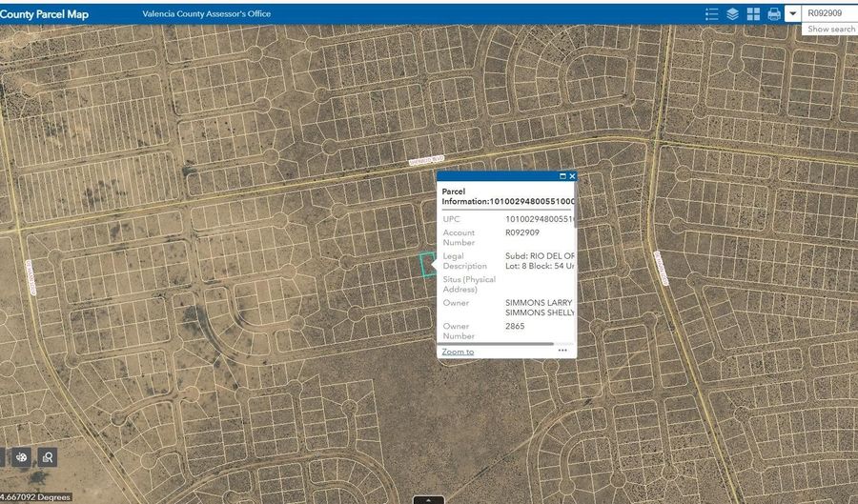Open the Layer List stacked-layers icon
This screenshot has height=504, width=858.
click(x=732, y=14)
